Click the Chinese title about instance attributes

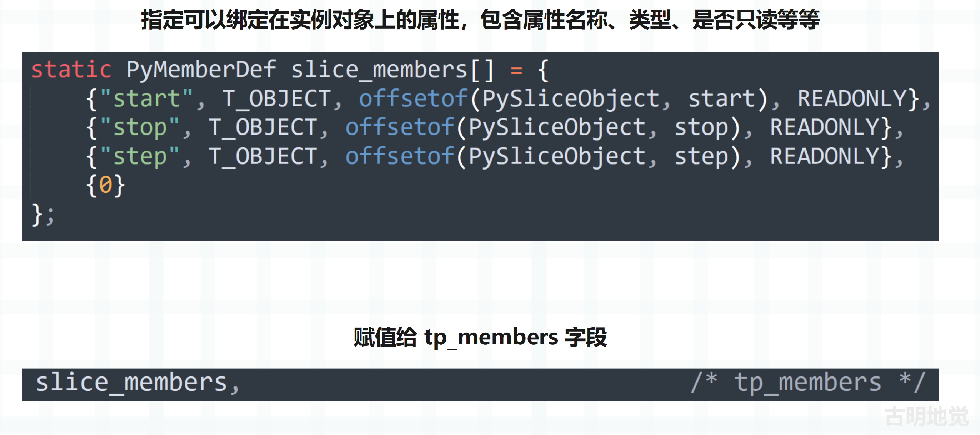click(x=480, y=20)
